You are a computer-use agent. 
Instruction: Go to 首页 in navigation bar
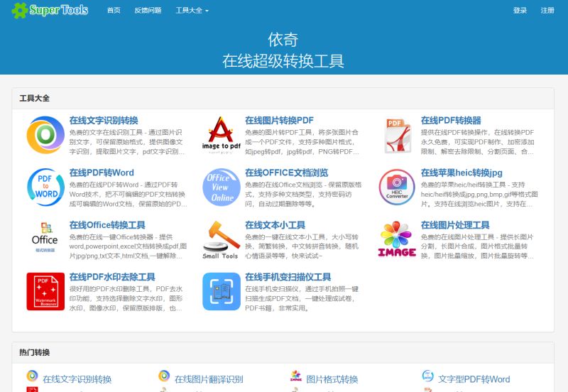114,11
